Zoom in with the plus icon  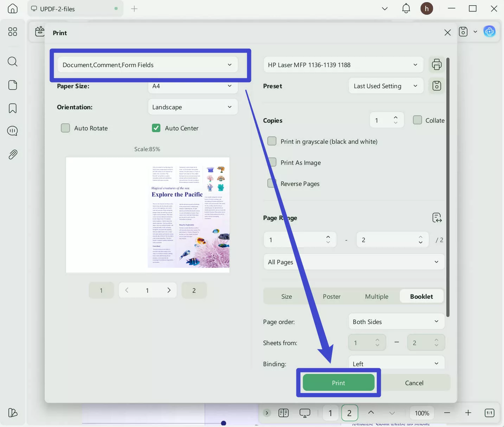coord(468,413)
